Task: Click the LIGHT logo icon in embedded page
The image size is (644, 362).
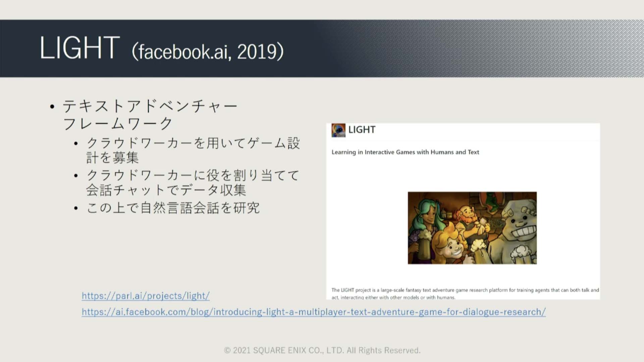Action: click(x=338, y=130)
